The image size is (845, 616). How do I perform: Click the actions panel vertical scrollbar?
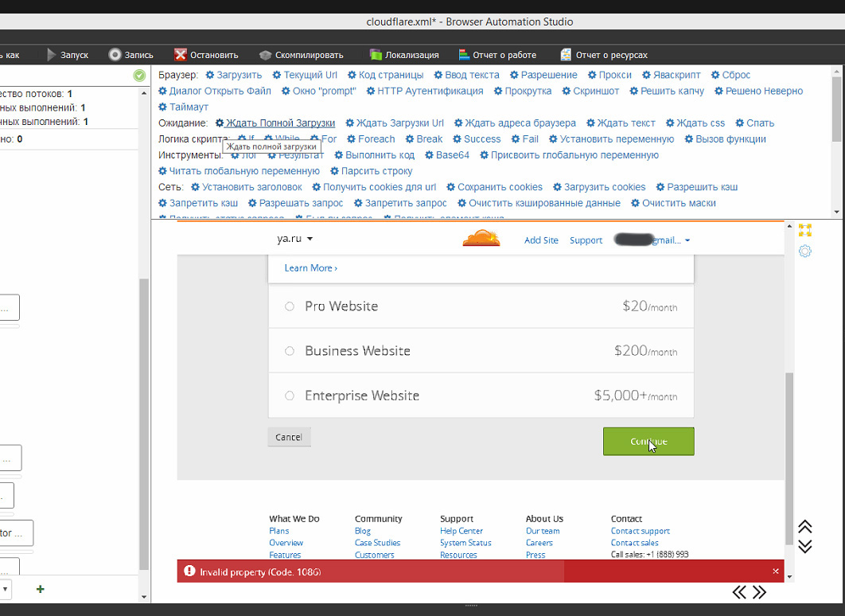coord(836,107)
